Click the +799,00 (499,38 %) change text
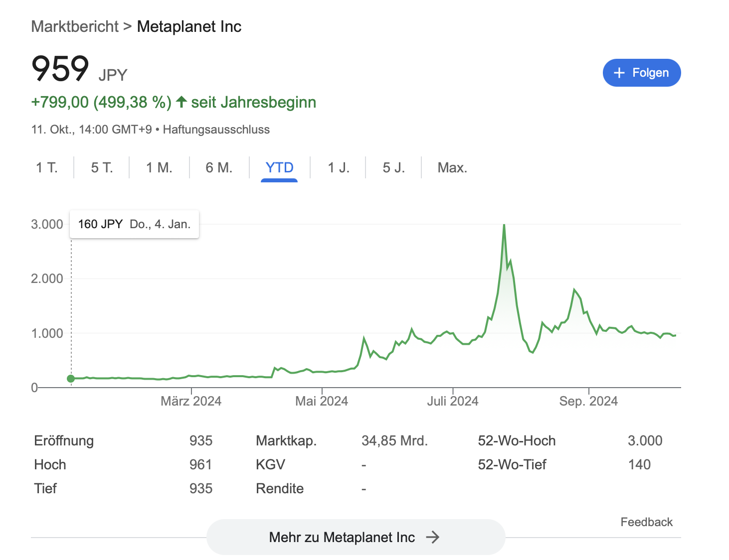This screenshot has width=729, height=560. pyautogui.click(x=101, y=102)
